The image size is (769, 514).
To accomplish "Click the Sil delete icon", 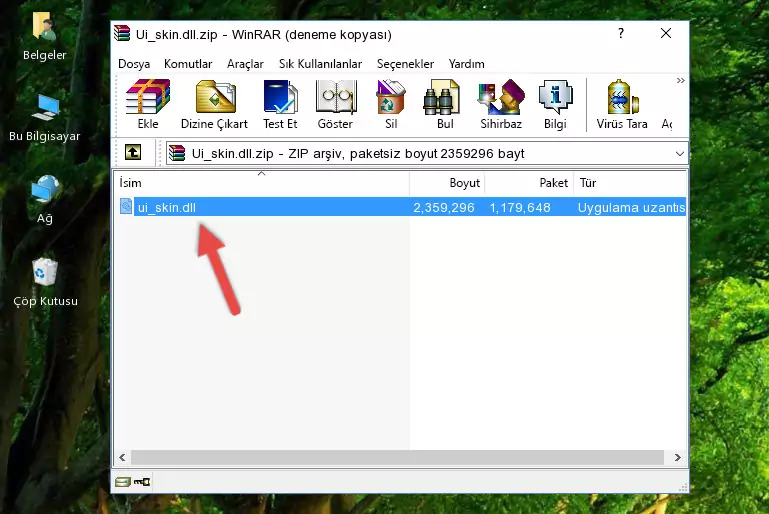I will [391, 97].
